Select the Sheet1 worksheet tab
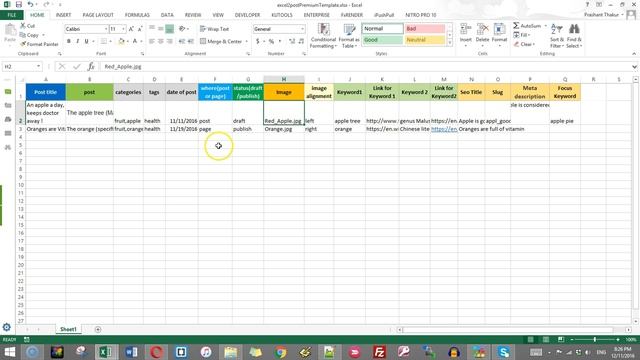640x360 pixels. [68, 329]
